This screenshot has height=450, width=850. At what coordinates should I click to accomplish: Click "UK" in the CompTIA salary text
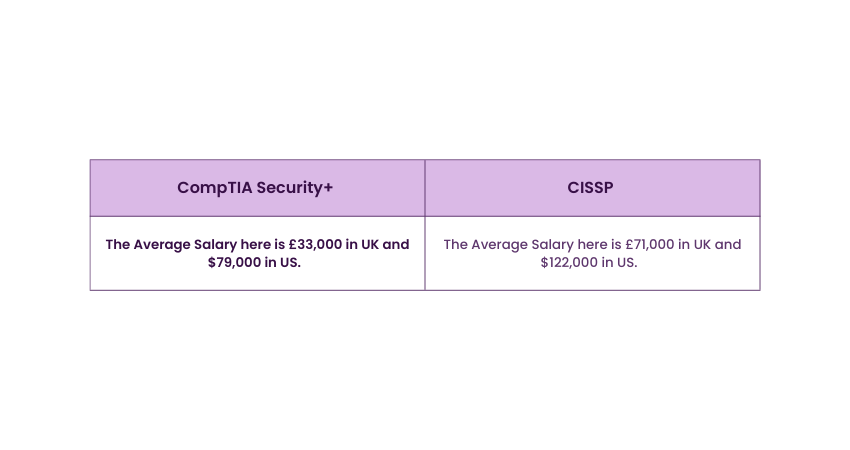pyautogui.click(x=369, y=244)
